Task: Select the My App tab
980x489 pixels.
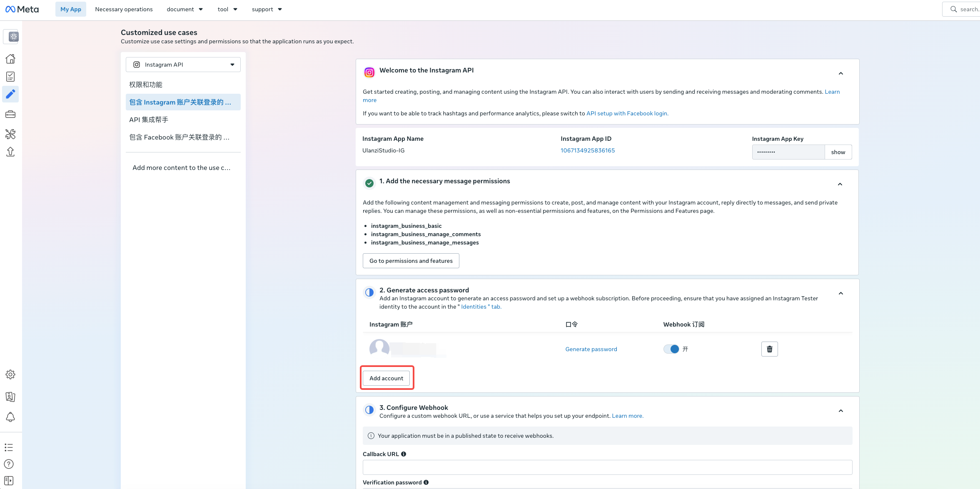Action: click(x=71, y=9)
